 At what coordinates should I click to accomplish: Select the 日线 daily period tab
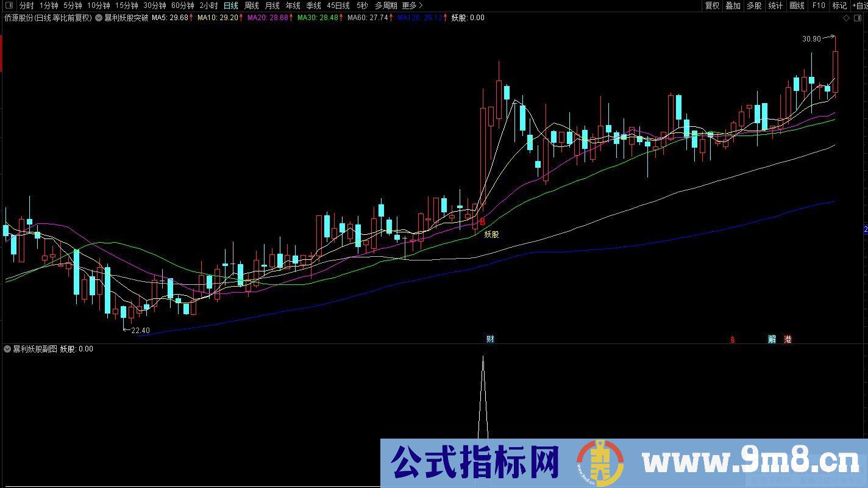pyautogui.click(x=231, y=5)
